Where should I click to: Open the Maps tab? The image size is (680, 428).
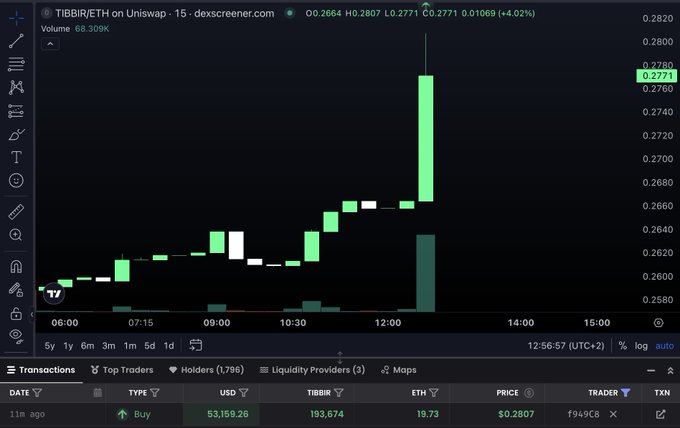click(x=398, y=370)
